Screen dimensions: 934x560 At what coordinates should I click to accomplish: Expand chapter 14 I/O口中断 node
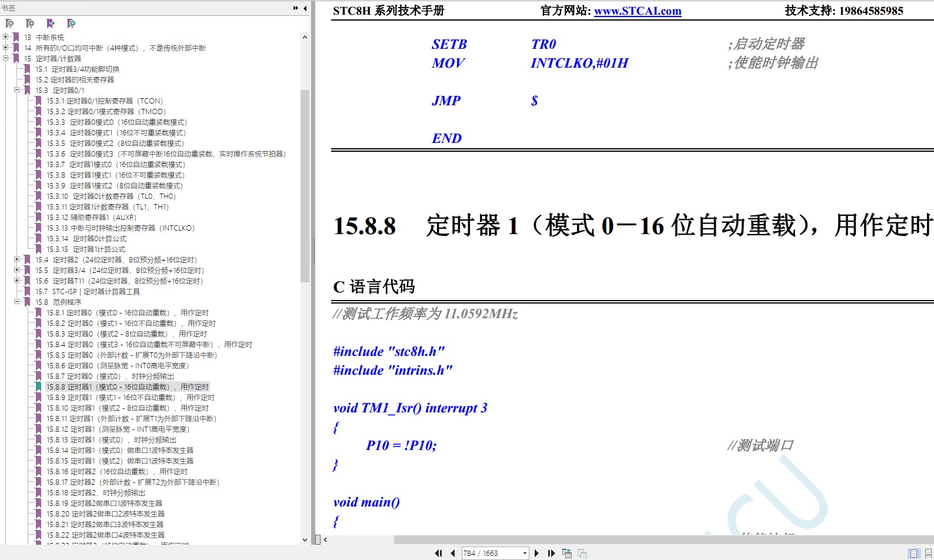[6, 48]
